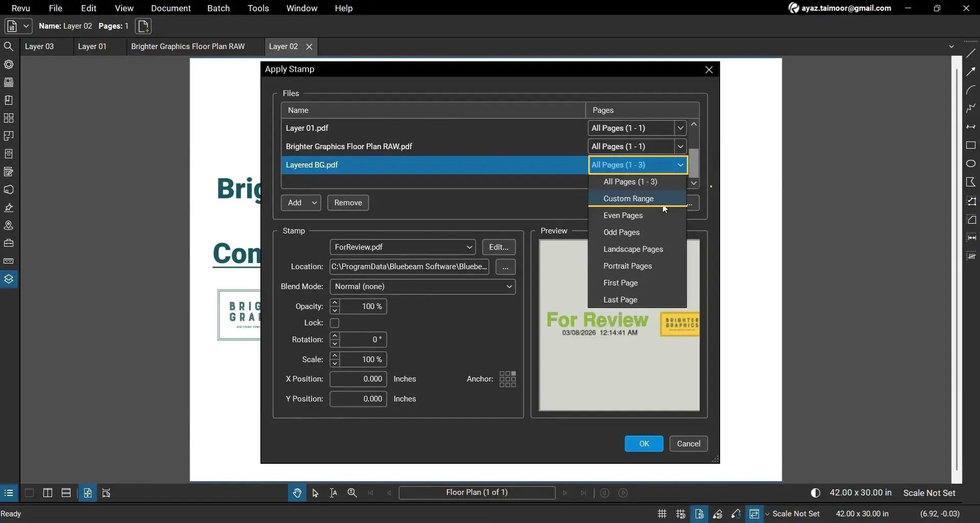980x523 pixels.
Task: Switch to single page view
Action: [x=29, y=493]
